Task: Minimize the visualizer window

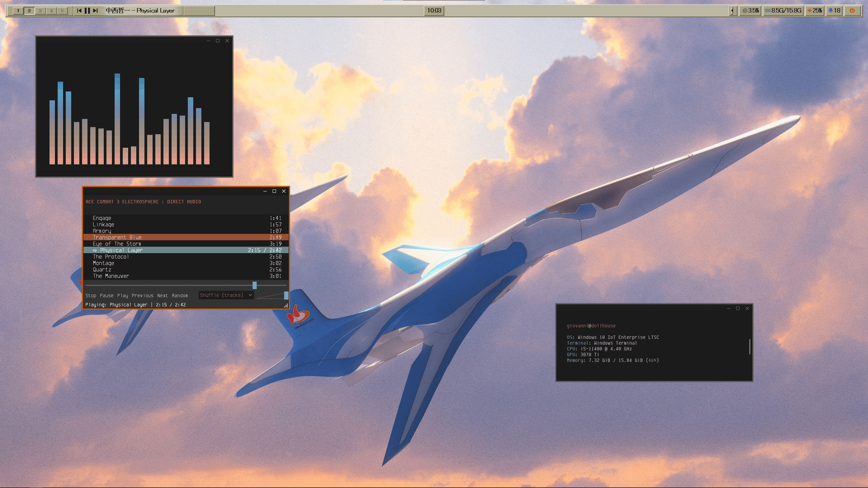Action: (x=209, y=41)
